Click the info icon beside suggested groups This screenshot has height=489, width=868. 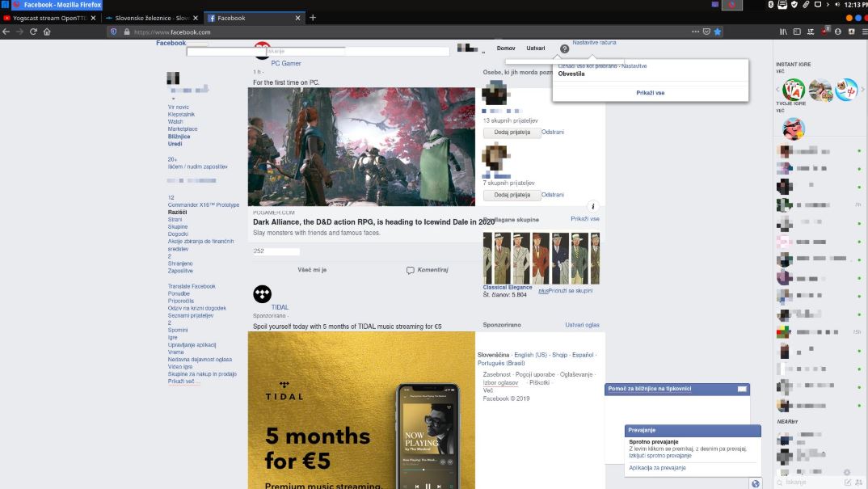(x=593, y=206)
